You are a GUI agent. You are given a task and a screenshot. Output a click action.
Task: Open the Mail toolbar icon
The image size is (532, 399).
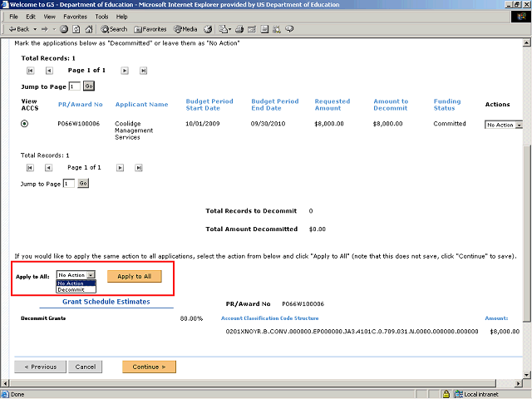pyautogui.click(x=223, y=29)
